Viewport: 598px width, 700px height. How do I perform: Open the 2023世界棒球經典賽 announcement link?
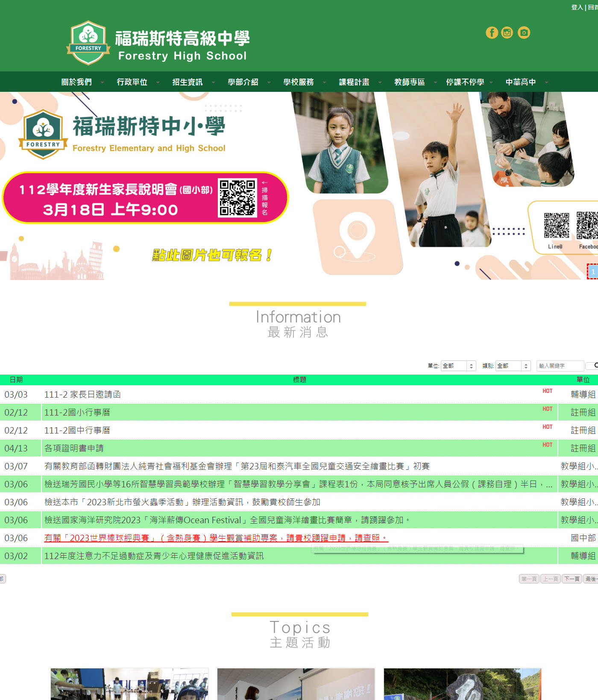coord(216,538)
